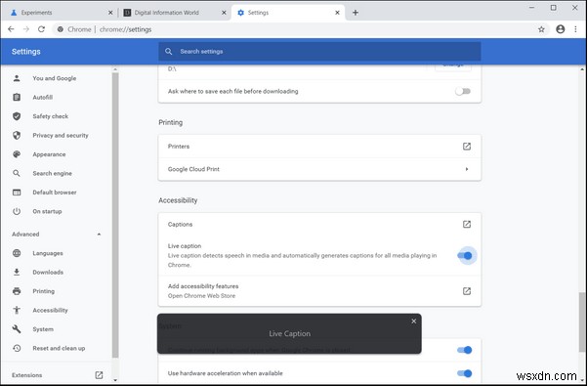Image resolution: width=588 pixels, height=386 pixels.
Task: Open Chrome's three-dot menu
Action: [x=575, y=29]
